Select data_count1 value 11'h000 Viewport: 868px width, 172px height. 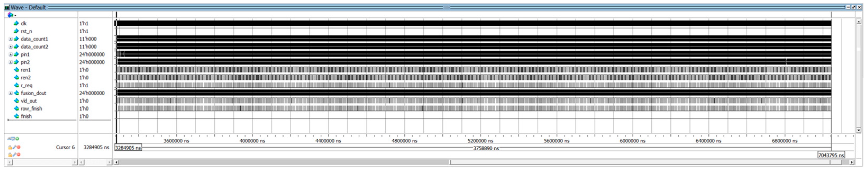click(x=88, y=39)
